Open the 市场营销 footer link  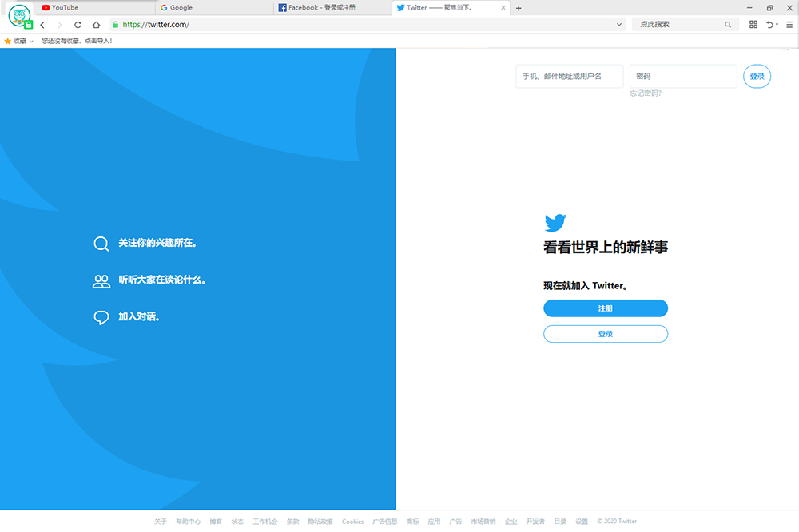tap(483, 522)
